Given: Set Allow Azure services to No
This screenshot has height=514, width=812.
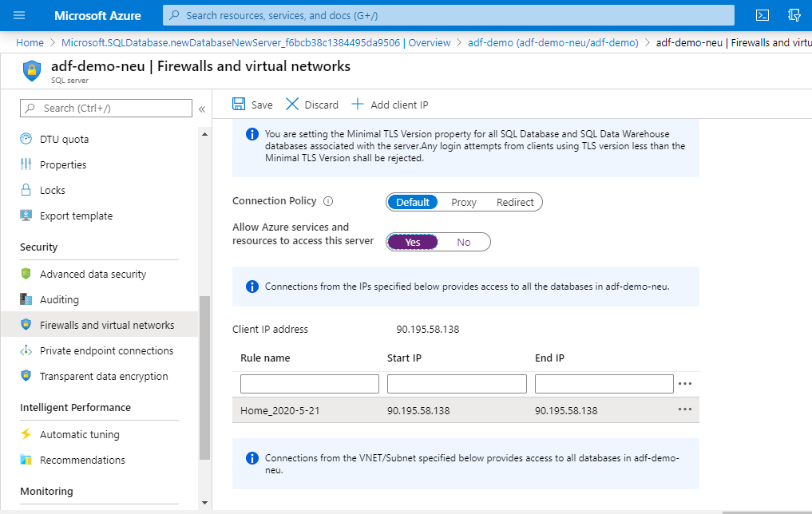Looking at the screenshot, I should 464,242.
